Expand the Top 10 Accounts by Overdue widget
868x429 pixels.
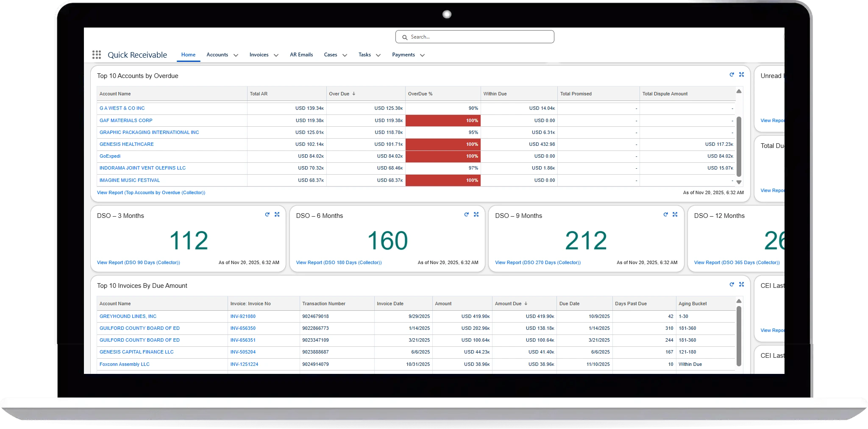point(741,75)
